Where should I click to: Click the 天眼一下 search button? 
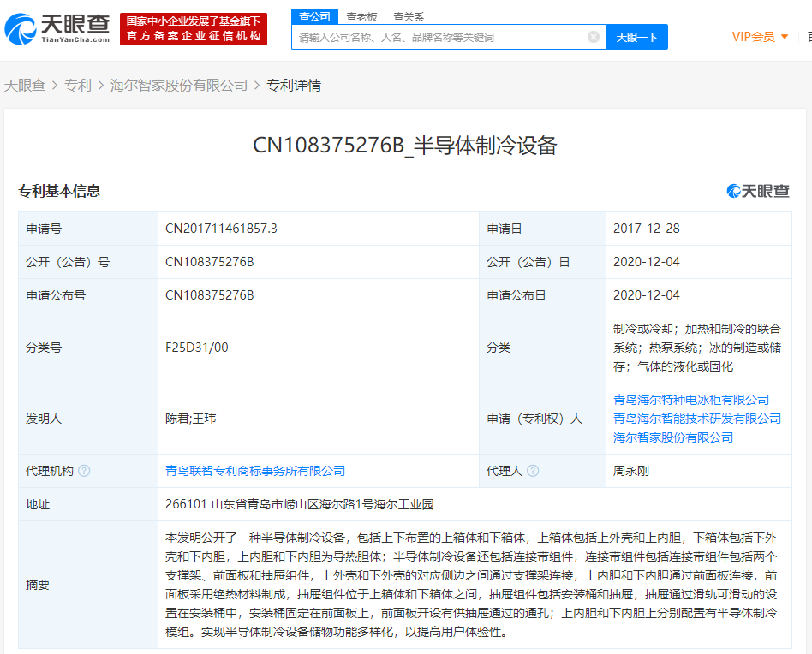(x=637, y=37)
